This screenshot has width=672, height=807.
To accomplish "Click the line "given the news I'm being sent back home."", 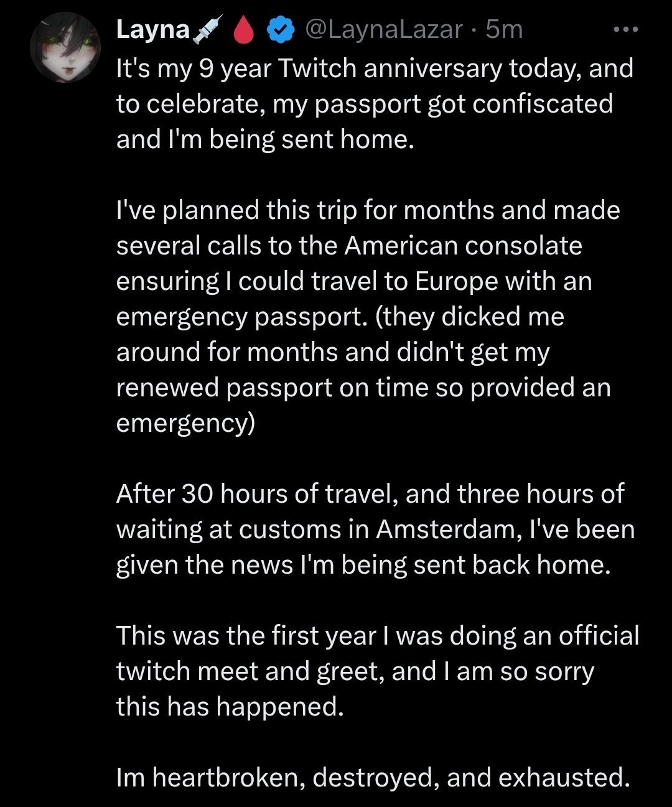I will (363, 564).
